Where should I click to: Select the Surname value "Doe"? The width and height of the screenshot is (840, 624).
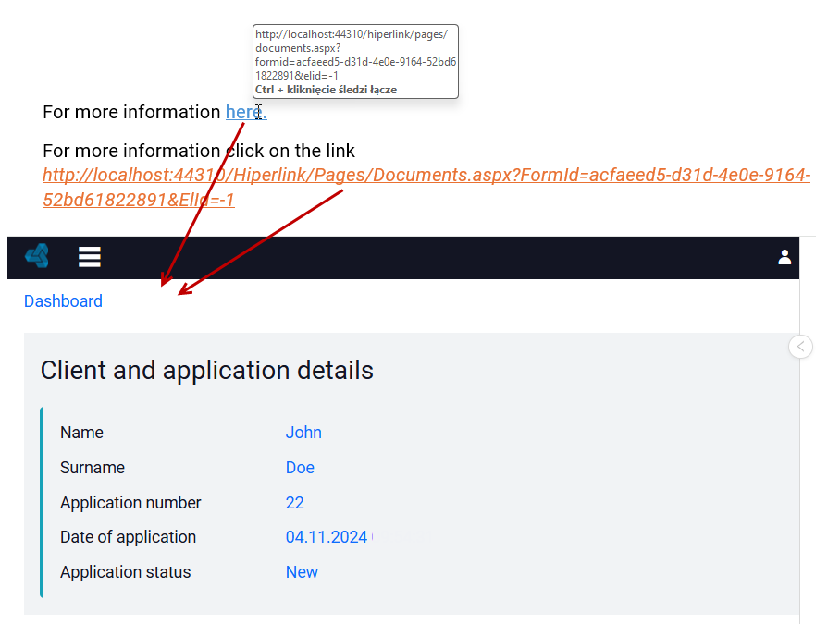point(300,468)
